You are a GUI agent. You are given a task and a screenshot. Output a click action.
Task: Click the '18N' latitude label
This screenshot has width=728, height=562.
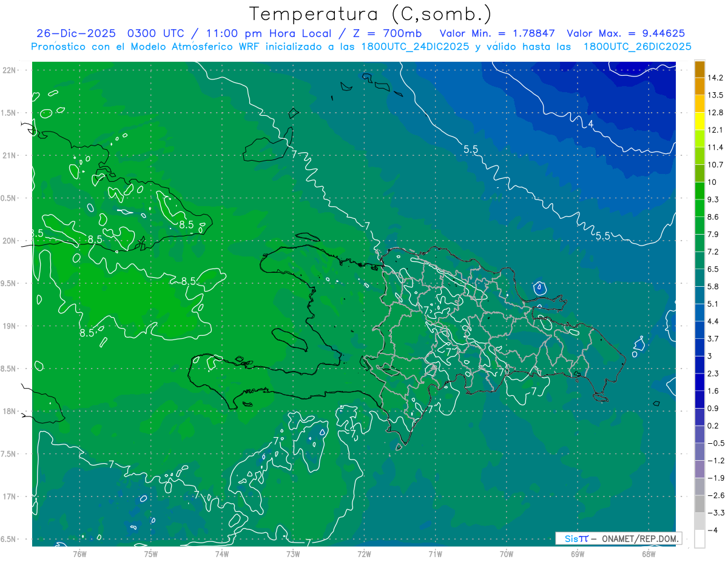(10, 412)
